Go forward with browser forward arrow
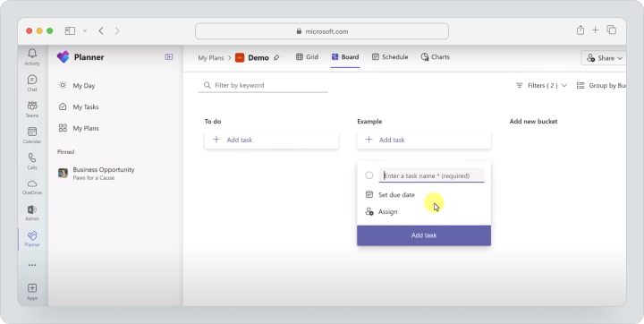Viewport: 644px width, 324px height. (117, 30)
